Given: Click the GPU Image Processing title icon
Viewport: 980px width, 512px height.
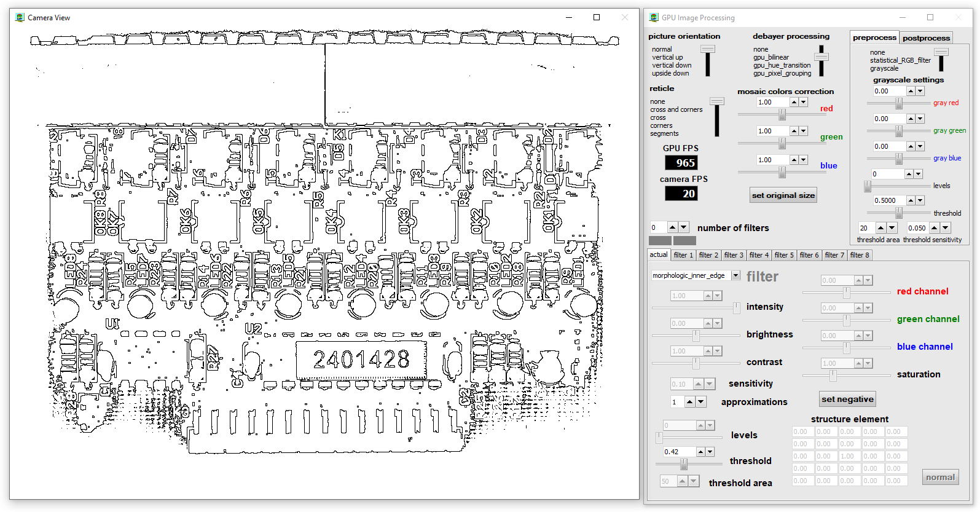Looking at the screenshot, I should (654, 17).
